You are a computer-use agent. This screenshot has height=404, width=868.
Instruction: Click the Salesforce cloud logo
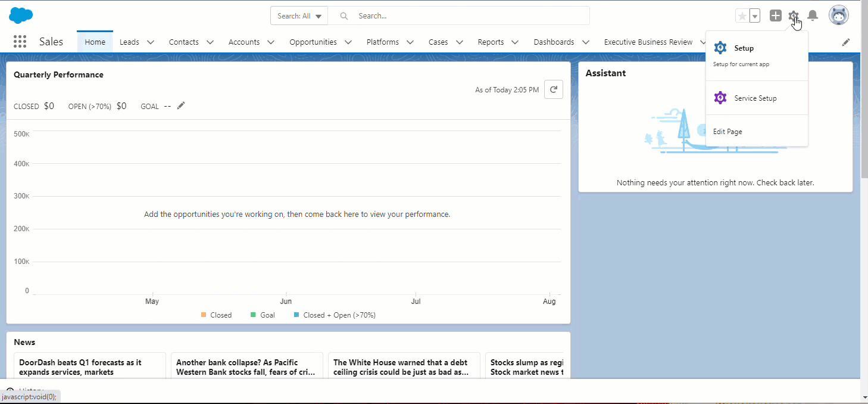[21, 15]
